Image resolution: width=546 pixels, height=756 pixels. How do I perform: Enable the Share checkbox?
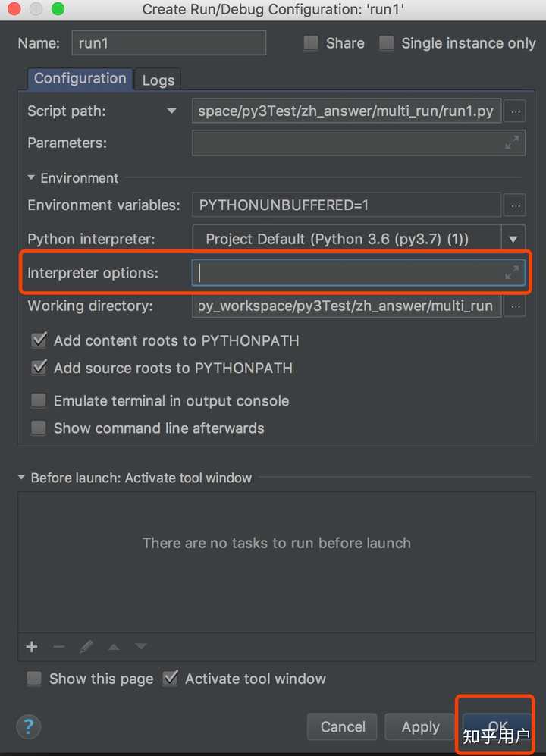311,43
